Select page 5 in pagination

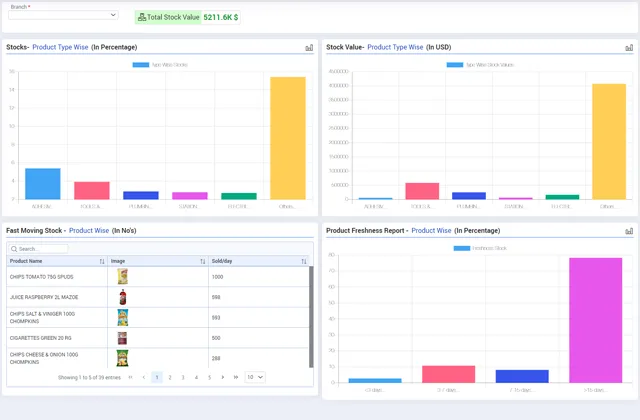click(209, 377)
